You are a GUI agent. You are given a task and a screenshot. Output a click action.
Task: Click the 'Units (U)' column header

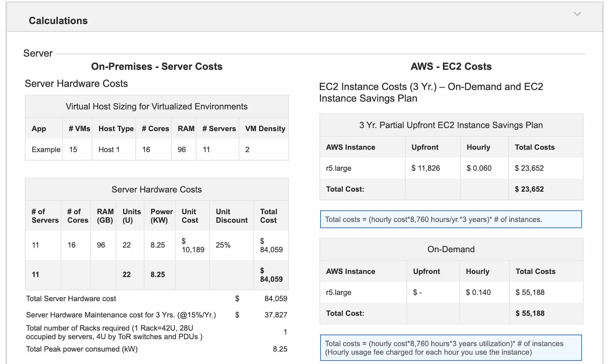[131, 216]
